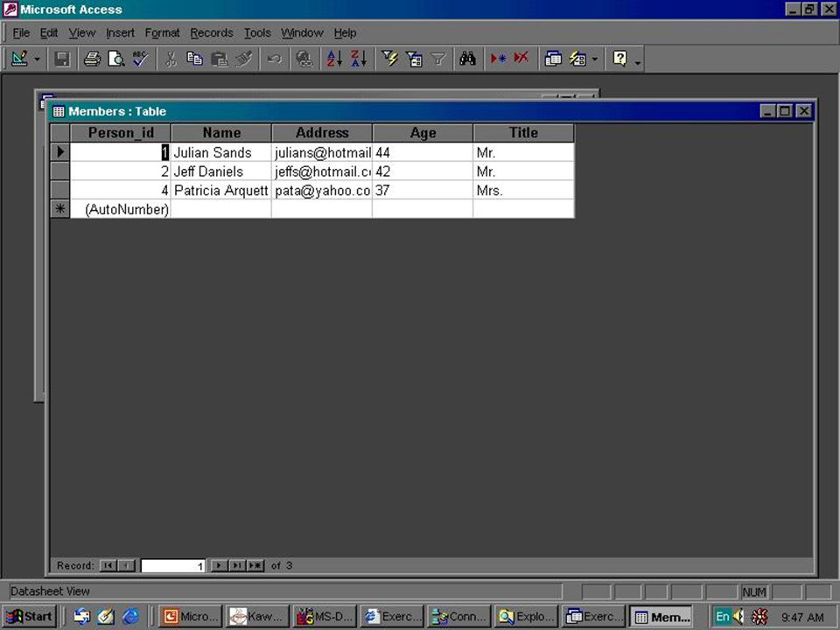Go to Next Record navigation button
Viewport: 840px width, 630px height.
(x=219, y=566)
